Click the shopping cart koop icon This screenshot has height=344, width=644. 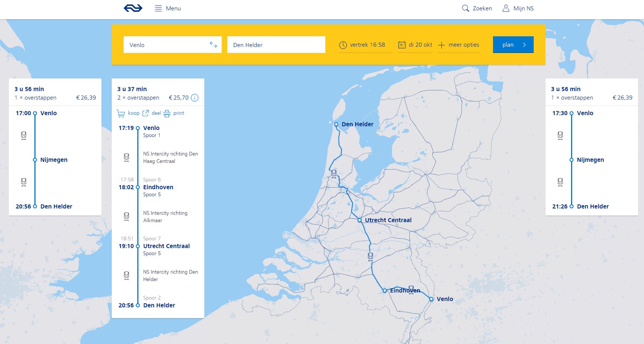click(122, 113)
